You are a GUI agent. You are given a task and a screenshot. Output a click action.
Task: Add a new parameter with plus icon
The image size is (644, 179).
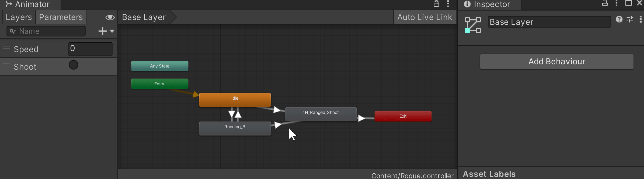point(102,31)
